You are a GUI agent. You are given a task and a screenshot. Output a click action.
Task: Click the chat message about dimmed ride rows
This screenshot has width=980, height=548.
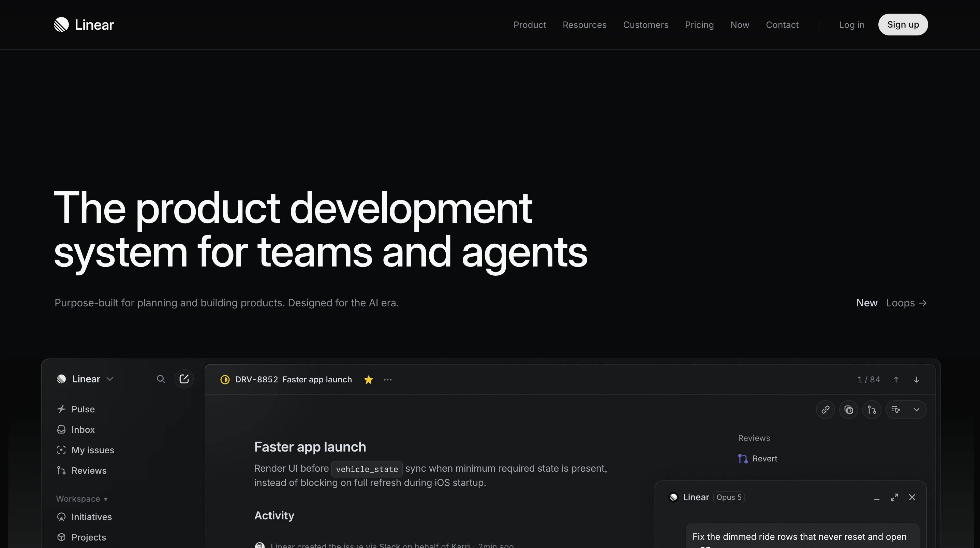click(x=802, y=536)
